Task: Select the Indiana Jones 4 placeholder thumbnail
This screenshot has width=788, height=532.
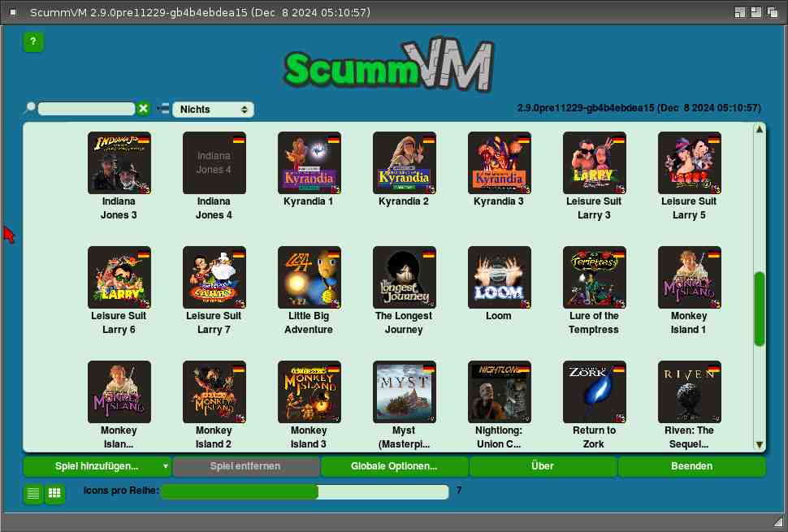Action: (x=214, y=163)
